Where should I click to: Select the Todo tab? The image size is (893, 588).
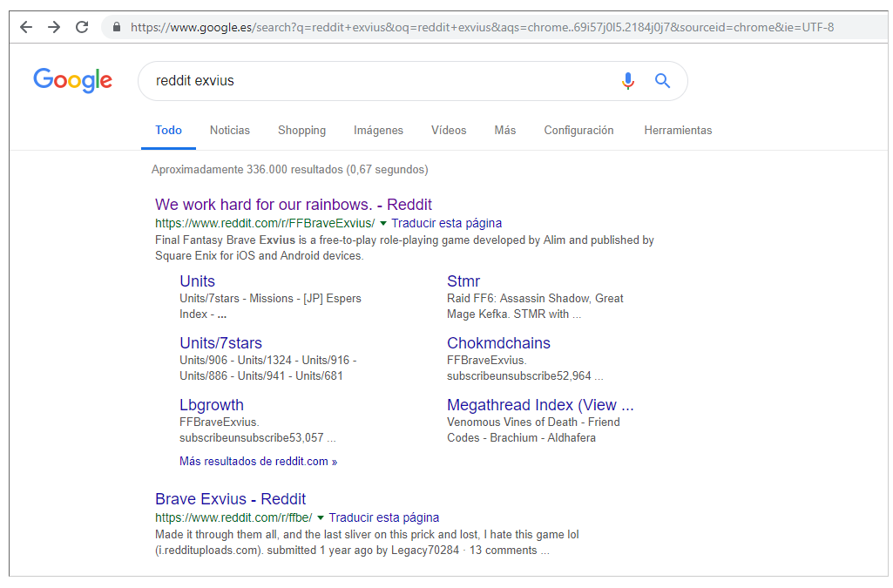[168, 131]
